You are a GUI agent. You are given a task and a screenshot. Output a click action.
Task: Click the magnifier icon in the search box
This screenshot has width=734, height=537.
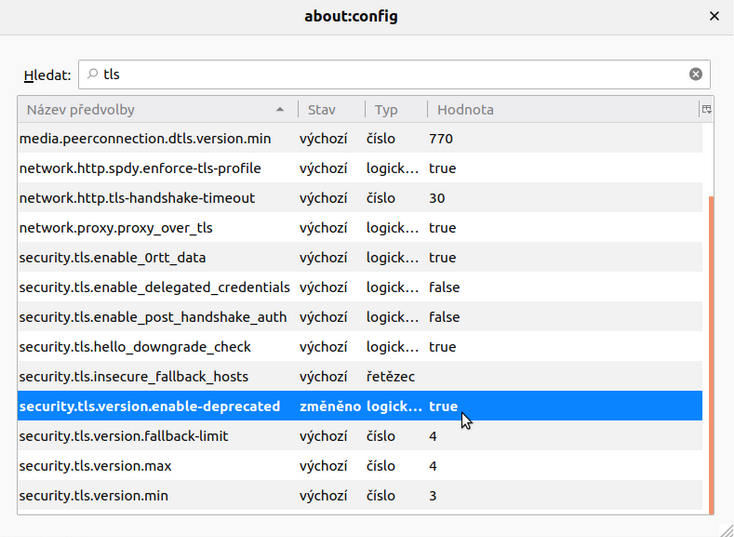pos(93,74)
